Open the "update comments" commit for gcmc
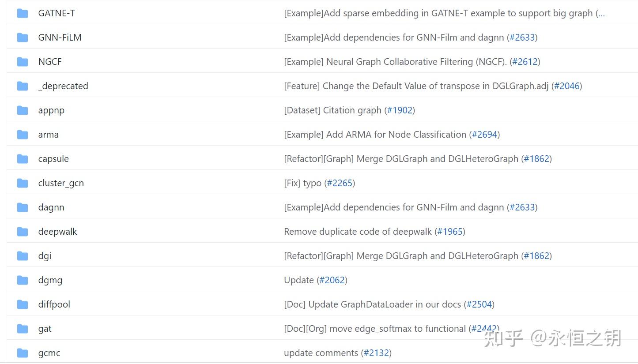This screenshot has width=638, height=364. pyautogui.click(x=321, y=353)
